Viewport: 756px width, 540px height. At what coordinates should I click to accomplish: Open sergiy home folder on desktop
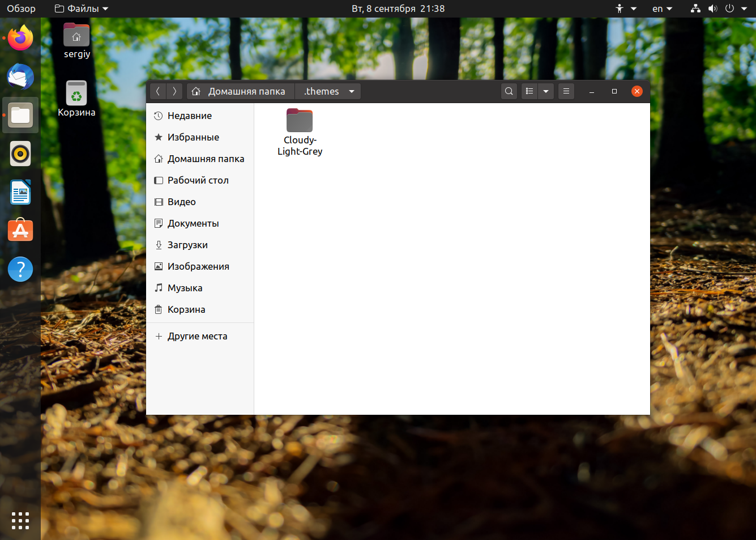click(76, 41)
